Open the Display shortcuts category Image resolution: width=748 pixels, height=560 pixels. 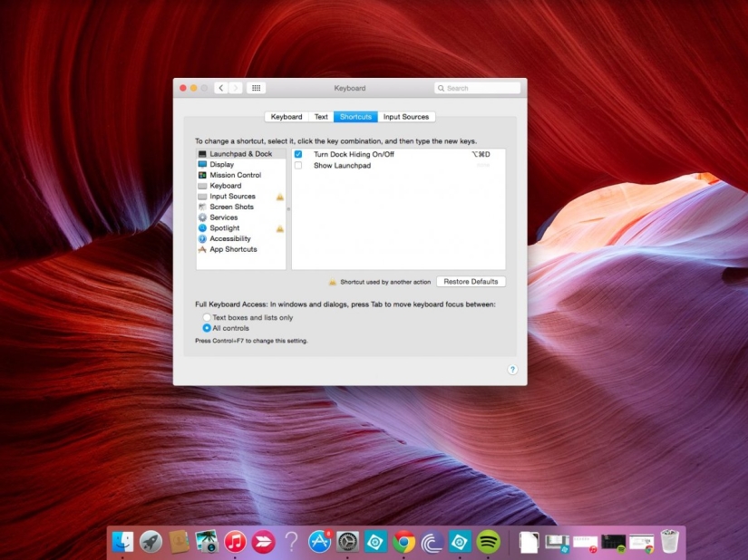click(227, 164)
